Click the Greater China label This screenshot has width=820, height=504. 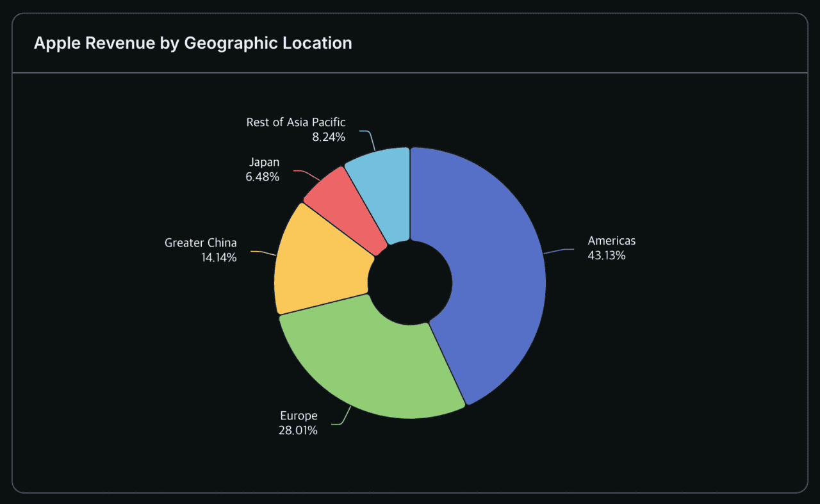pyautogui.click(x=201, y=243)
